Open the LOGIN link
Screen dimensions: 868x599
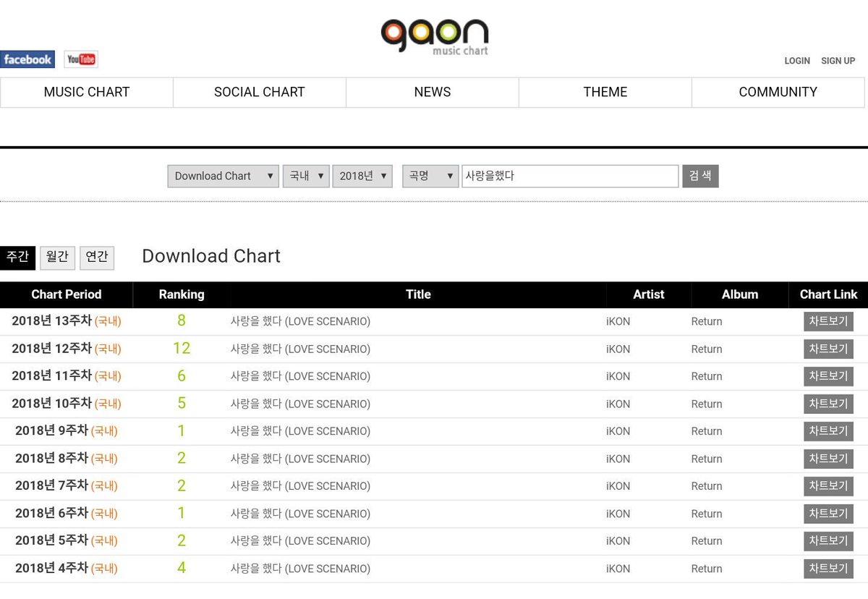[797, 61]
